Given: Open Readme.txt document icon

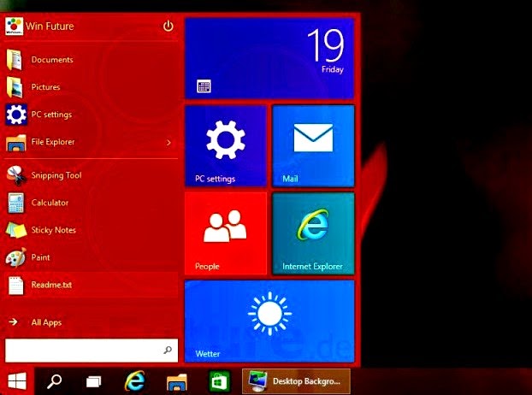Looking at the screenshot, I should click(x=16, y=286).
